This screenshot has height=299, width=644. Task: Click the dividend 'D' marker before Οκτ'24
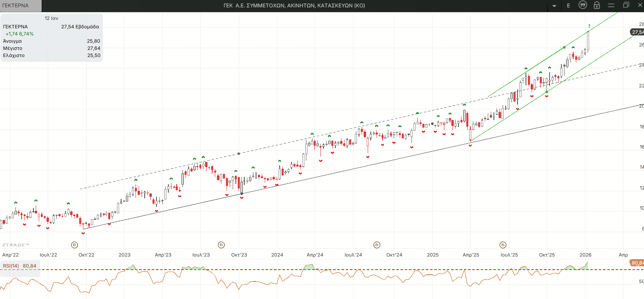pyautogui.click(x=377, y=245)
